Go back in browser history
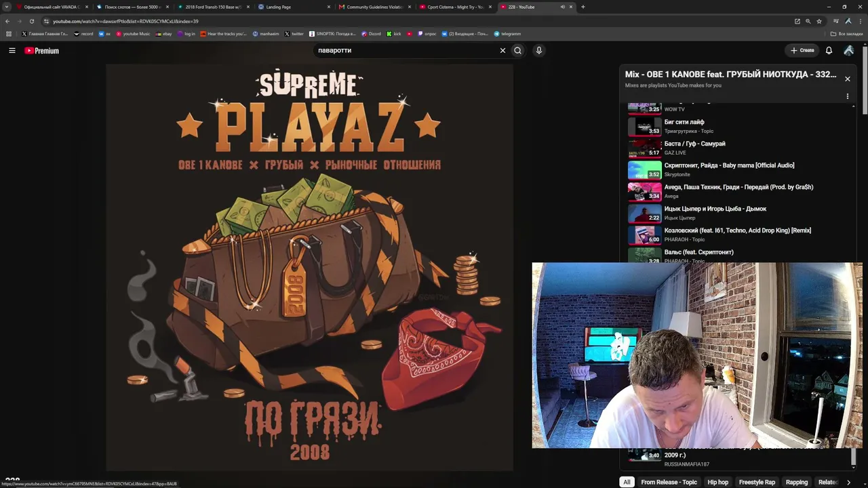 [x=7, y=21]
